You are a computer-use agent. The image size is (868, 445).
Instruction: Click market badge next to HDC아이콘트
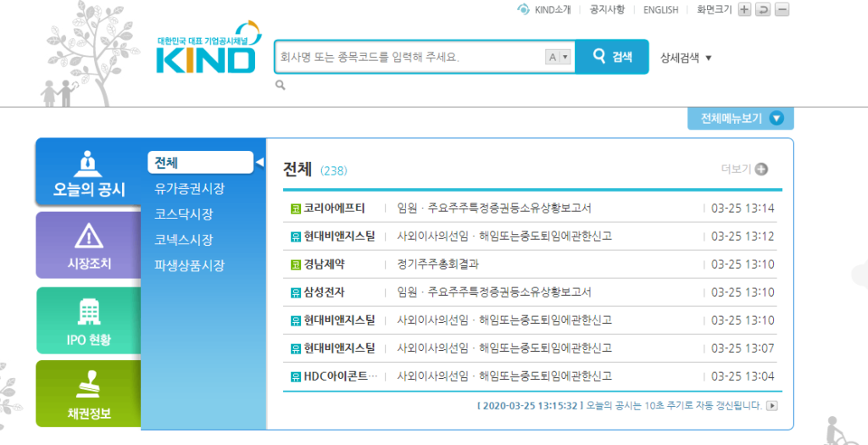click(295, 377)
